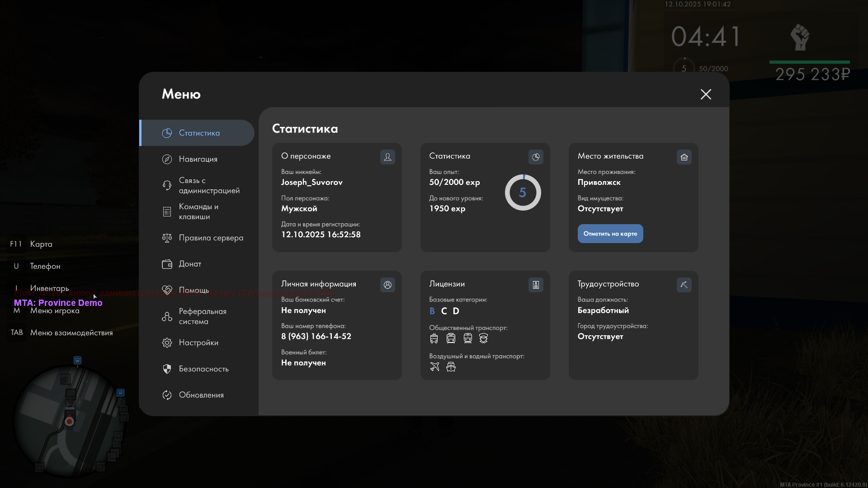The height and width of the screenshot is (488, 868).
Task: Open the Навигация menu section
Action: (x=198, y=159)
